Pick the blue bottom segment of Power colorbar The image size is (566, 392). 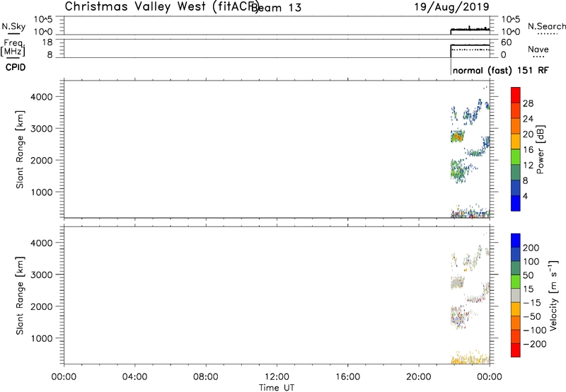click(x=516, y=203)
